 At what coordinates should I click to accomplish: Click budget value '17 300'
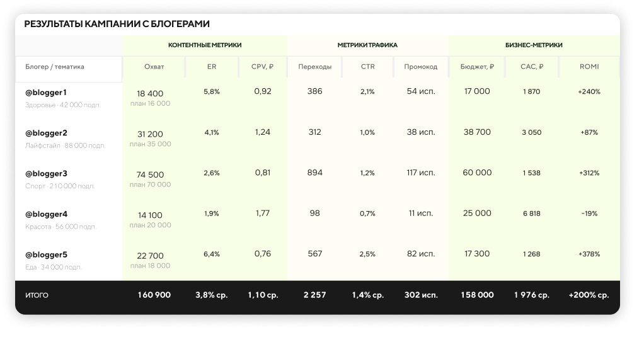point(477,254)
